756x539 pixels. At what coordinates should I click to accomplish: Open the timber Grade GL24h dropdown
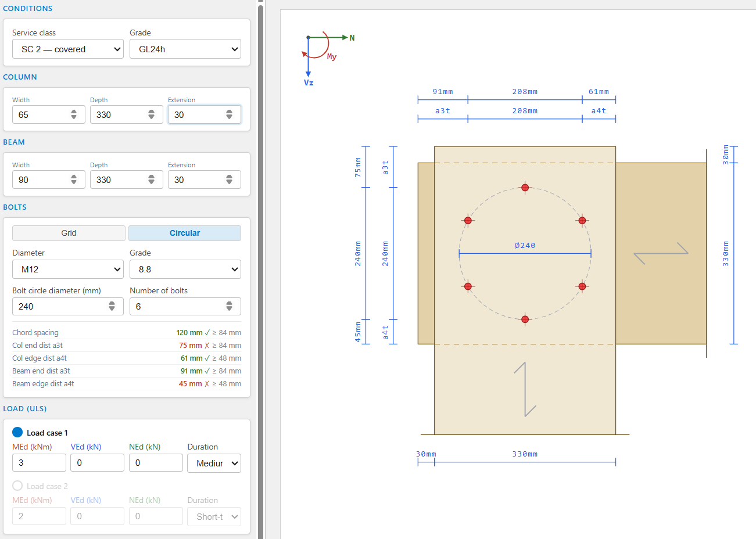pos(185,49)
